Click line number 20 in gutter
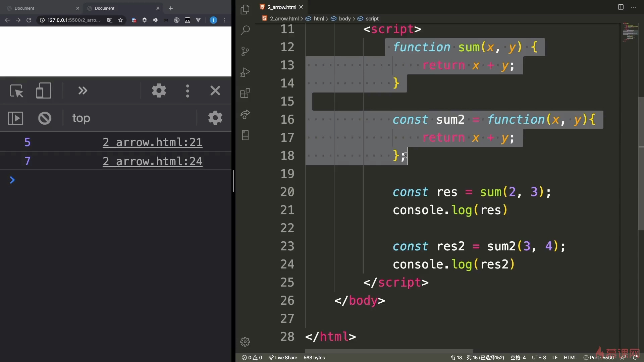 [287, 192]
